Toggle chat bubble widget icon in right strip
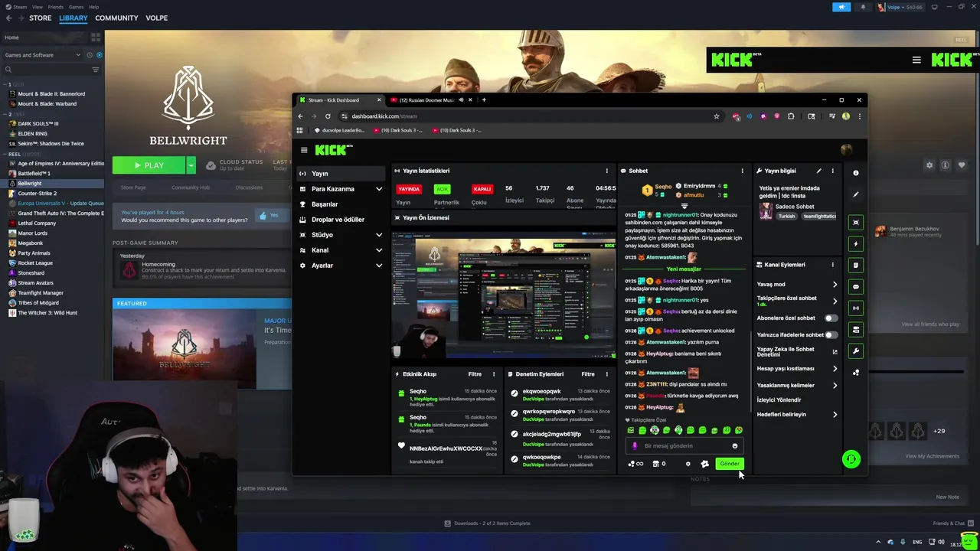This screenshot has width=980, height=551. pyautogui.click(x=856, y=286)
